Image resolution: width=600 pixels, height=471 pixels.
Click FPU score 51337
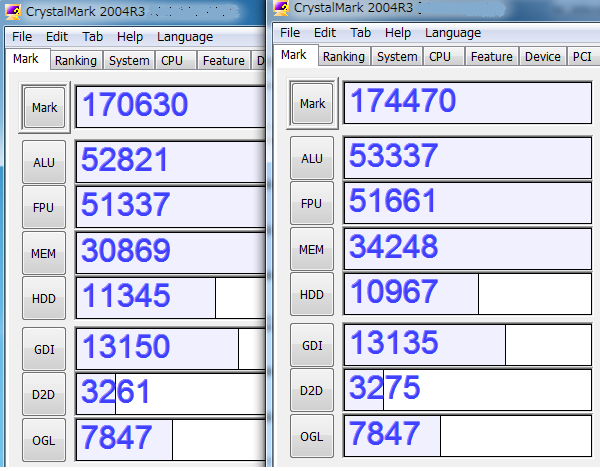(x=171, y=207)
